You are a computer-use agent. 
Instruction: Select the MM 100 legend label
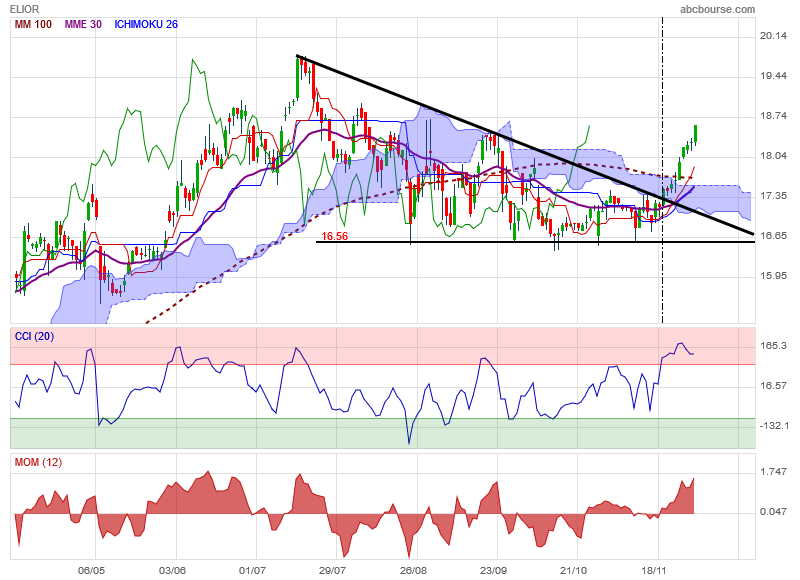click(x=33, y=24)
